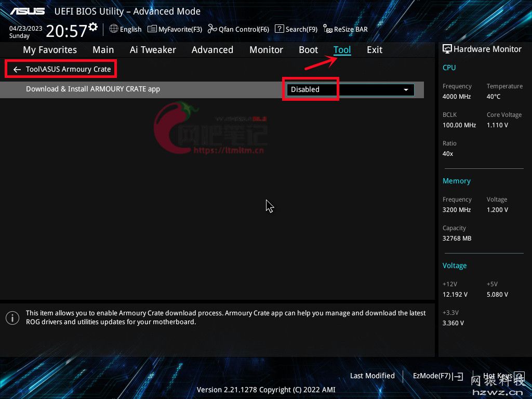Click the ASUS logo
The height and width of the screenshot is (399, 532).
[27, 11]
